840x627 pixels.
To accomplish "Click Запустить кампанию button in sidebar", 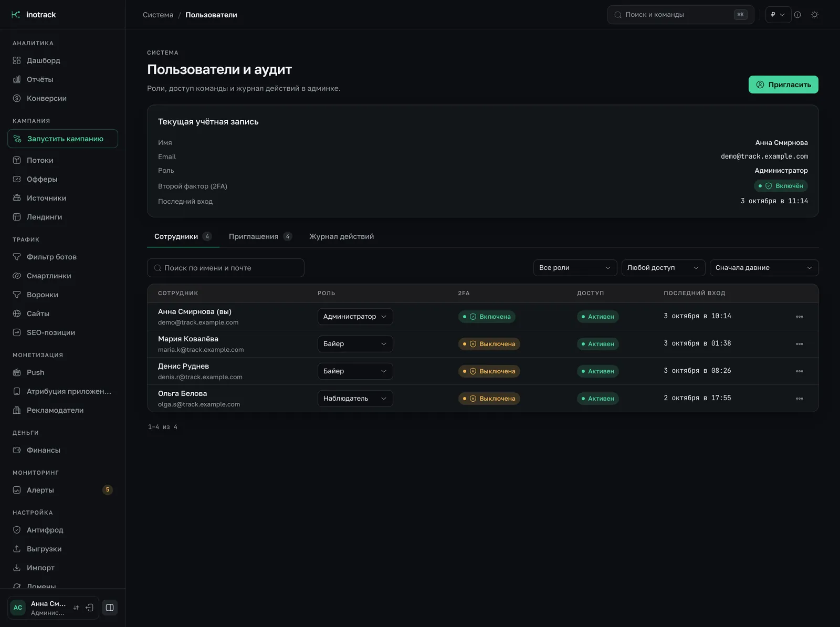I will pos(63,139).
